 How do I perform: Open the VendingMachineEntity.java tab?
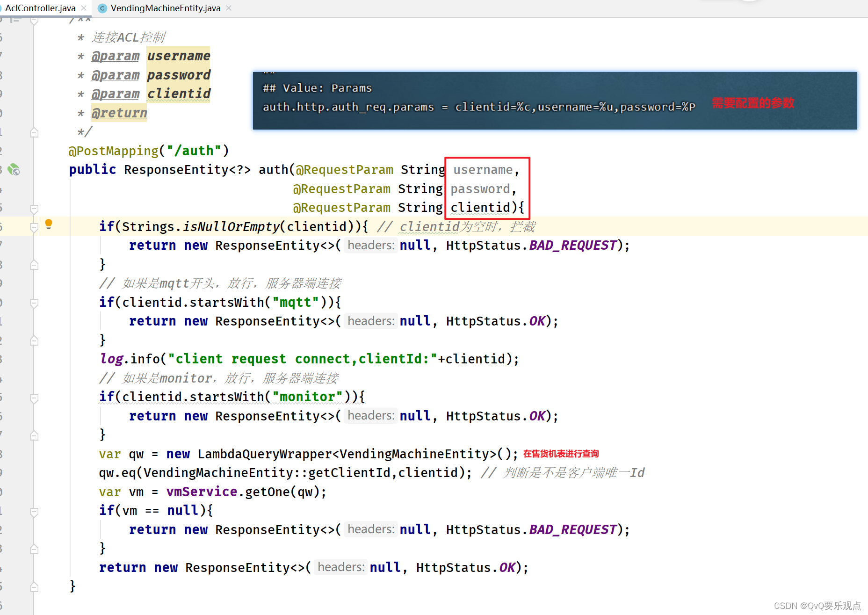point(165,8)
